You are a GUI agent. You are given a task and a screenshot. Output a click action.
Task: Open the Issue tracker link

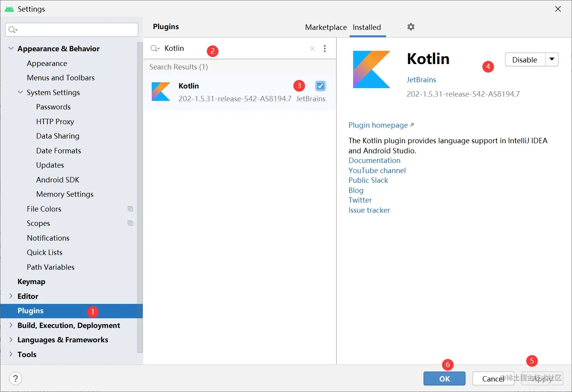(x=369, y=210)
